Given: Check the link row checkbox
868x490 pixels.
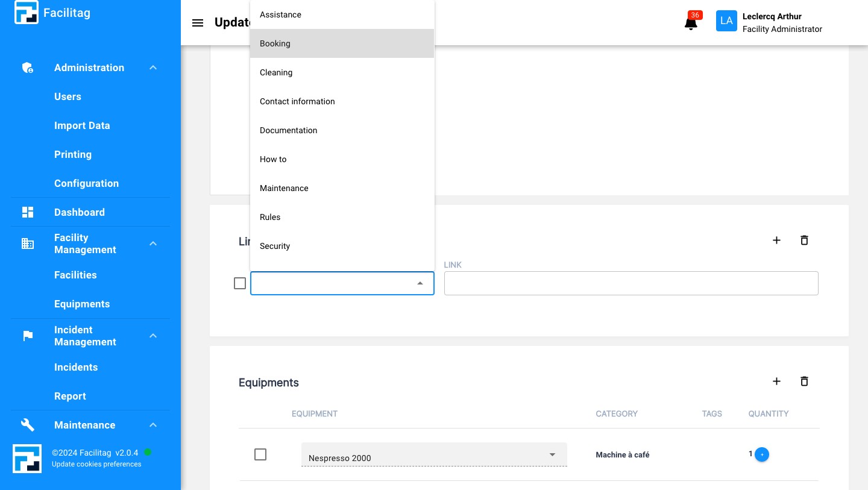Looking at the screenshot, I should click(240, 283).
